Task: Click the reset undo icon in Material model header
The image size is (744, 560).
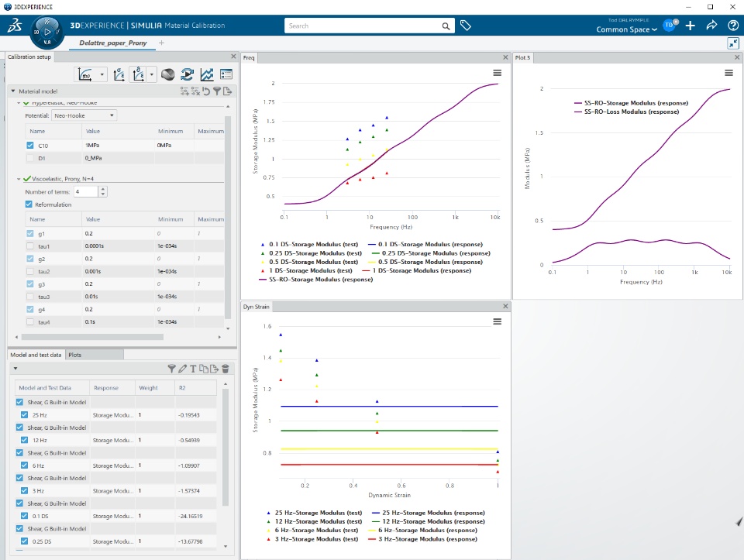Action: pos(206,91)
